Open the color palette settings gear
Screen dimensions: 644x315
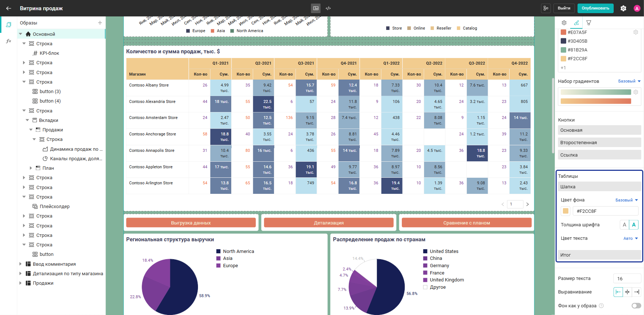[x=636, y=32]
